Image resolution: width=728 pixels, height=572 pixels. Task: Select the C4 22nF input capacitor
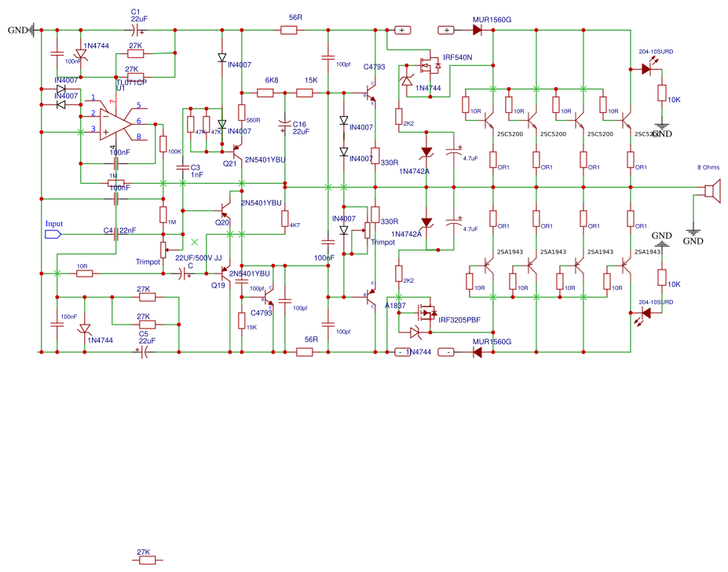point(116,234)
